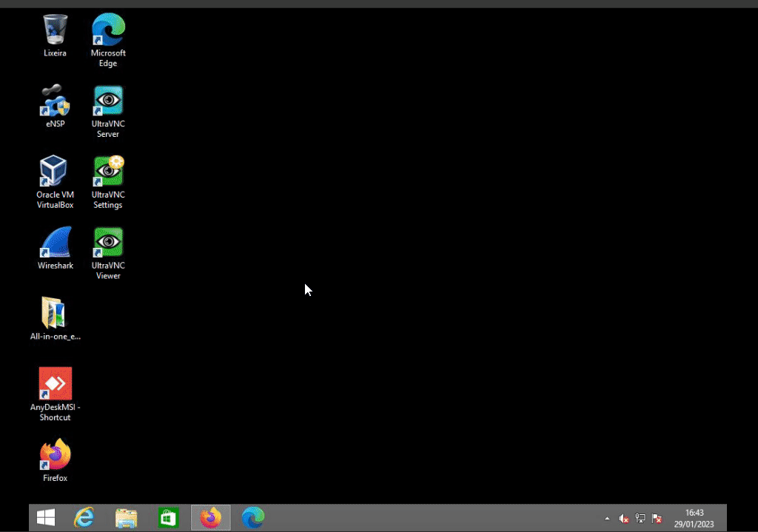Open Microsoft Edge from taskbar
Screen dimensions: 758x532
253,517
